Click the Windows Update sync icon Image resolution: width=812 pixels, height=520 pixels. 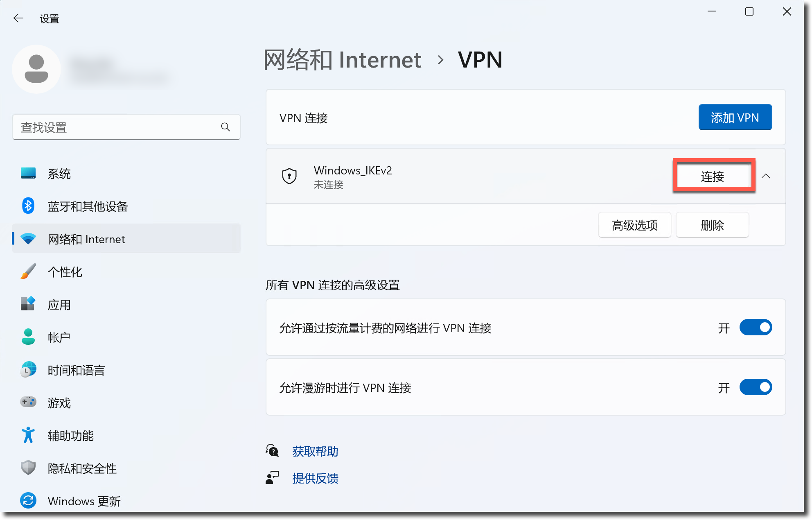28,501
